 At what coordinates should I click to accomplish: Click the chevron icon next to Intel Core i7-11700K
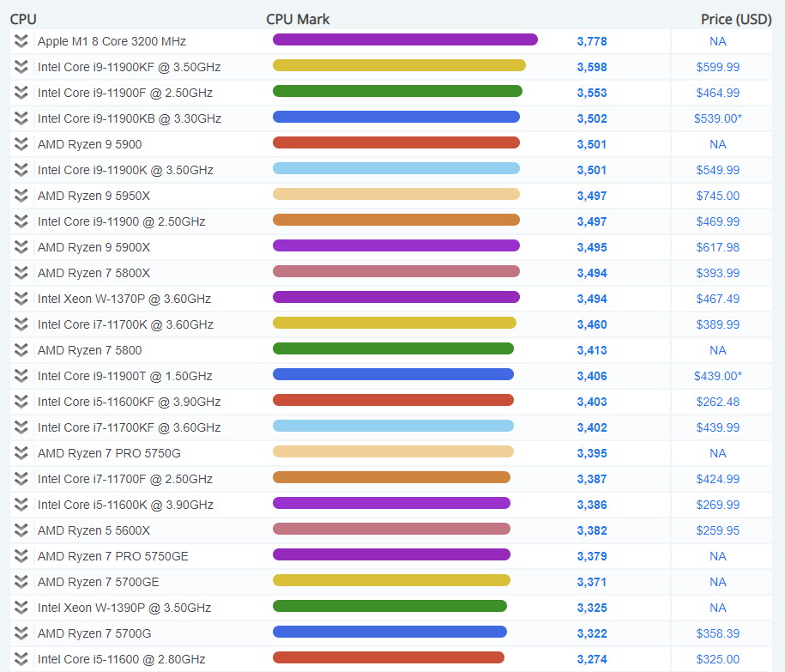(x=21, y=324)
